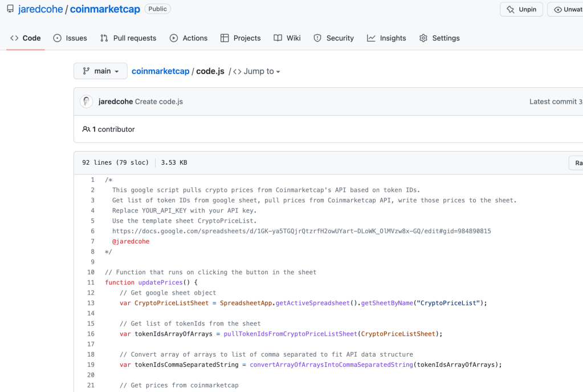Click the Raw button in the file header
This screenshot has height=392, width=583.
tap(577, 163)
